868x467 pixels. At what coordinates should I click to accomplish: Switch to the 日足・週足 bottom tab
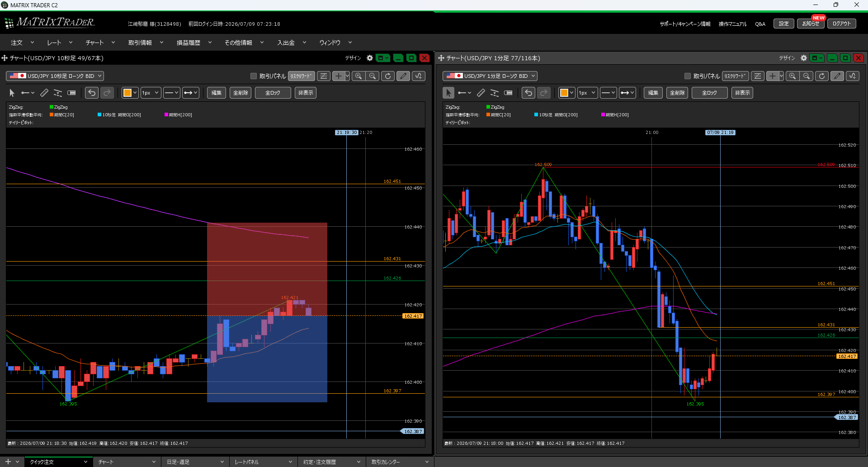click(195, 462)
